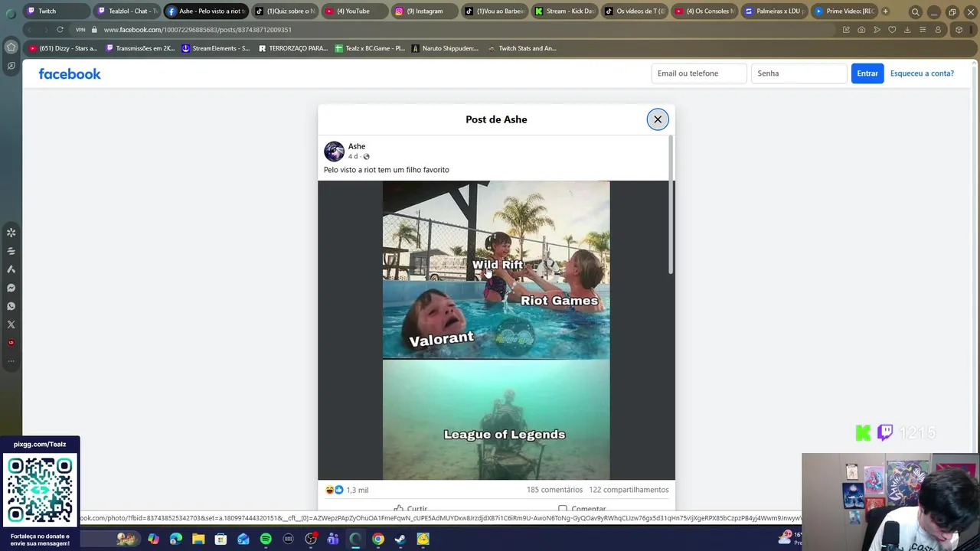
Task: Switch to the Instagram tab
Action: tap(423, 11)
